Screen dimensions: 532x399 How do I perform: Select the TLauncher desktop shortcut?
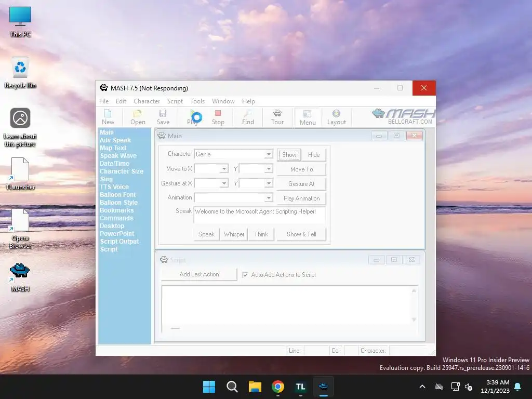coord(20,174)
